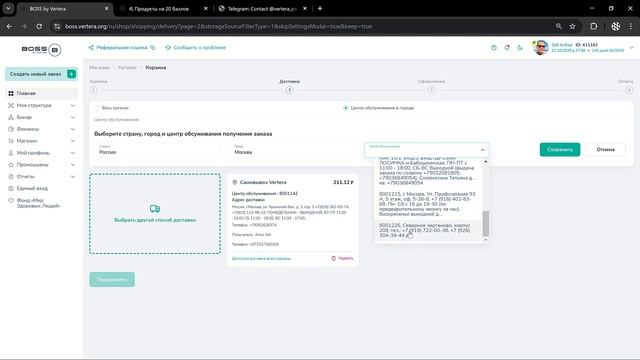Click location pin icon on Самовывоз Vertera
The image size is (640, 360).
click(235, 182)
